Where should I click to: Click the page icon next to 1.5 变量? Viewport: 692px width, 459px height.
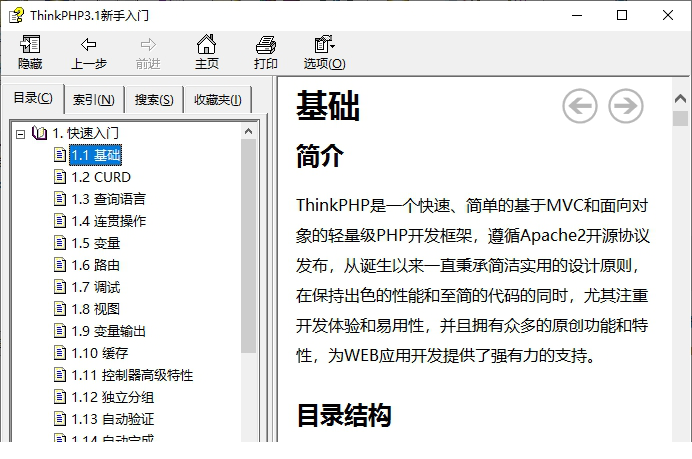[x=60, y=243]
